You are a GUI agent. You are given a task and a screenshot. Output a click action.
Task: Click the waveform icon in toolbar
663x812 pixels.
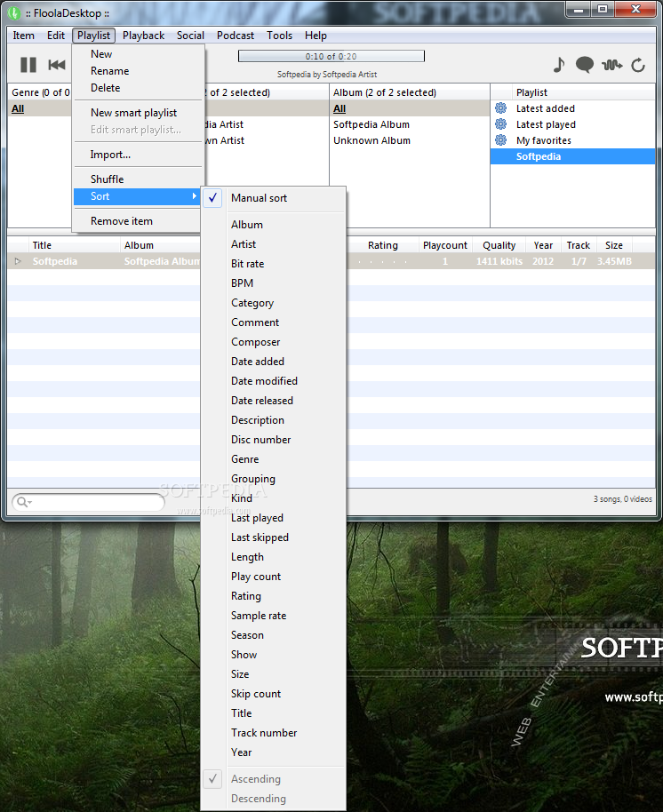(612, 65)
